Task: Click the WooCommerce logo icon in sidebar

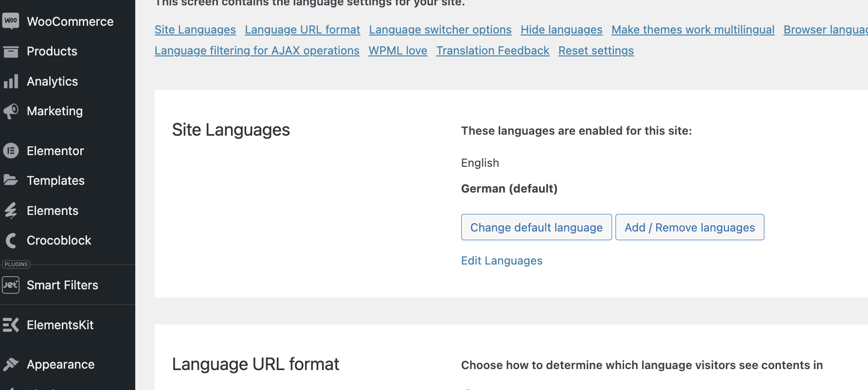Action: coord(11,21)
